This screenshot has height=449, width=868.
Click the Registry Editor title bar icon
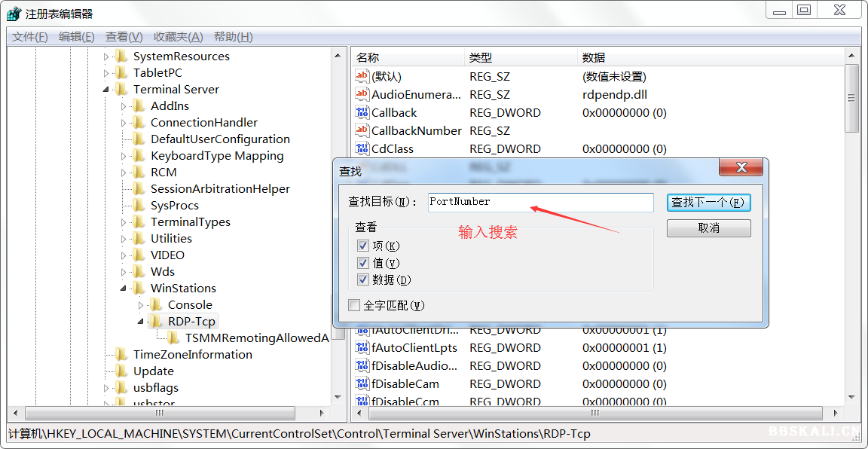pos(14,14)
